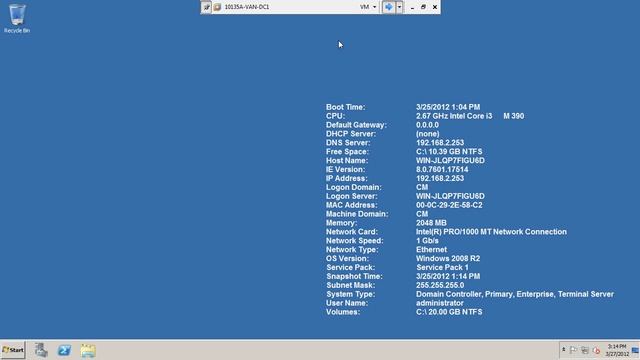The height and width of the screenshot is (360, 640).
Task: Click the 'administrator' user name text
Action: point(440,303)
